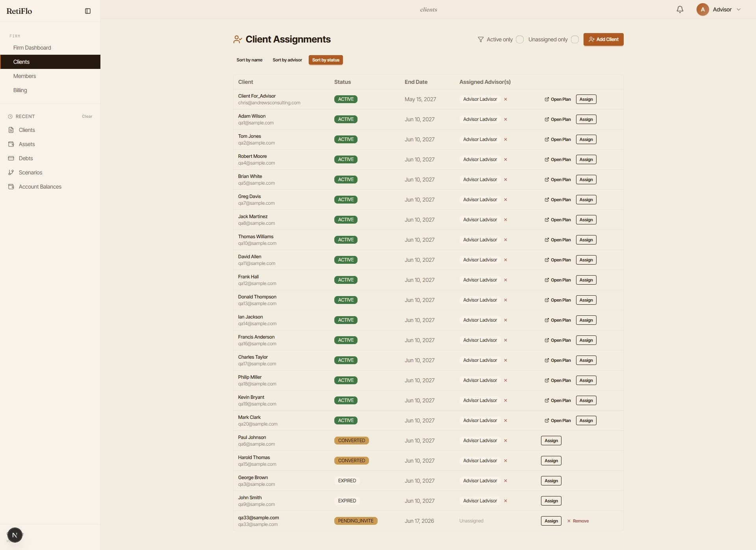Assign advisor to Francis Anderson
756x550 pixels.
point(586,340)
